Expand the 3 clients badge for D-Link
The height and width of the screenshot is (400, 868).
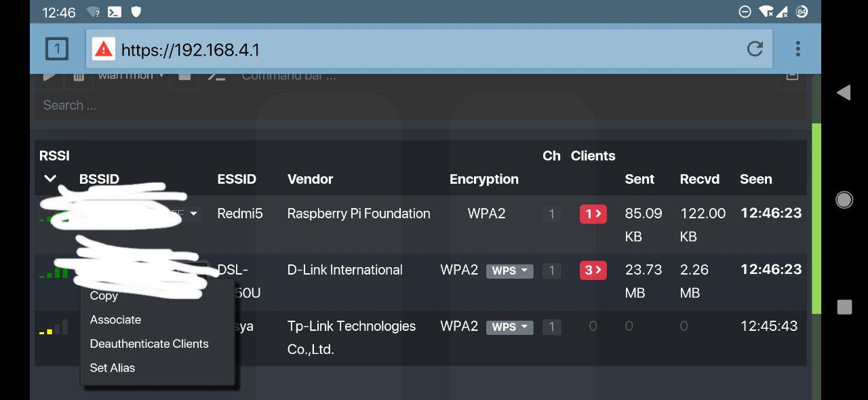pyautogui.click(x=593, y=271)
